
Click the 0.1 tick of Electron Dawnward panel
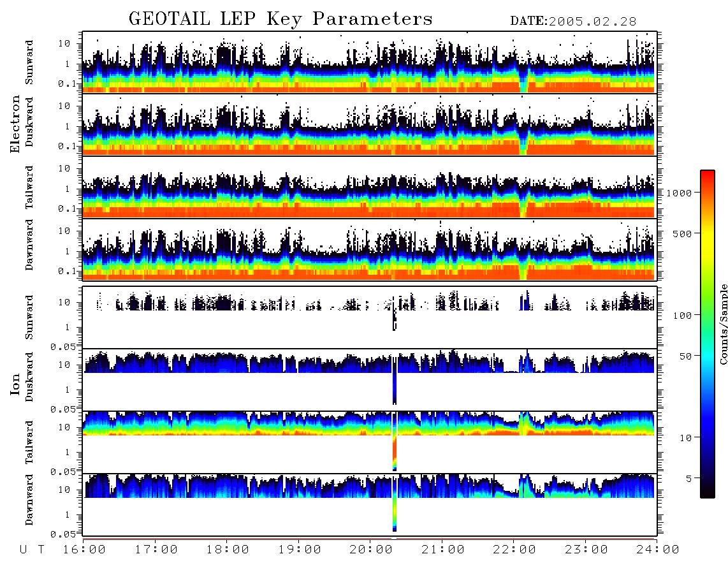(x=67, y=271)
